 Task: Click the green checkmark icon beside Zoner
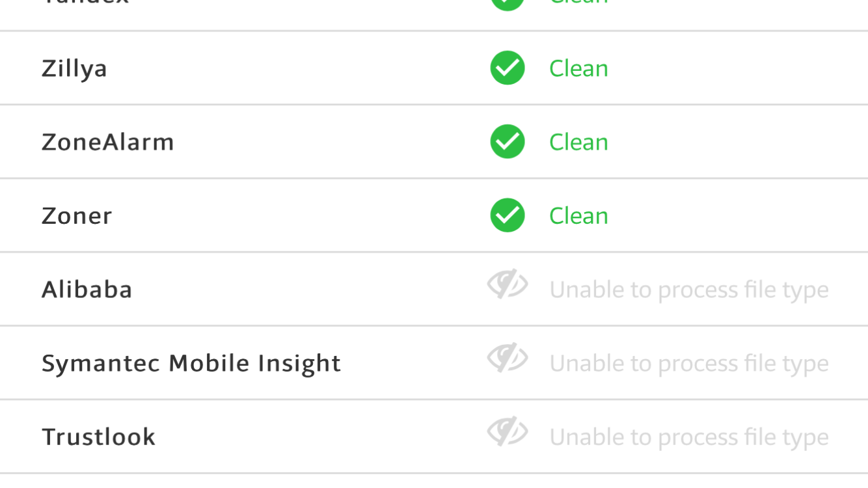508,215
